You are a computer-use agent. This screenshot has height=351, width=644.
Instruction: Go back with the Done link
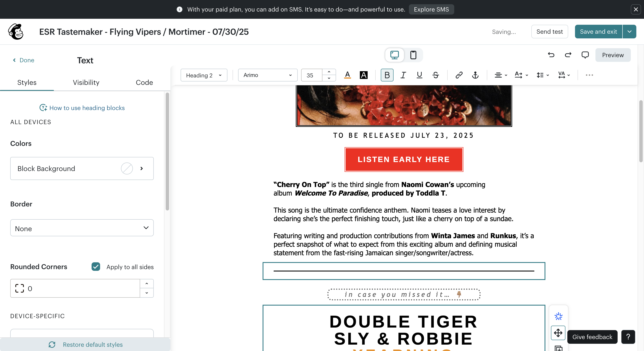tap(23, 60)
